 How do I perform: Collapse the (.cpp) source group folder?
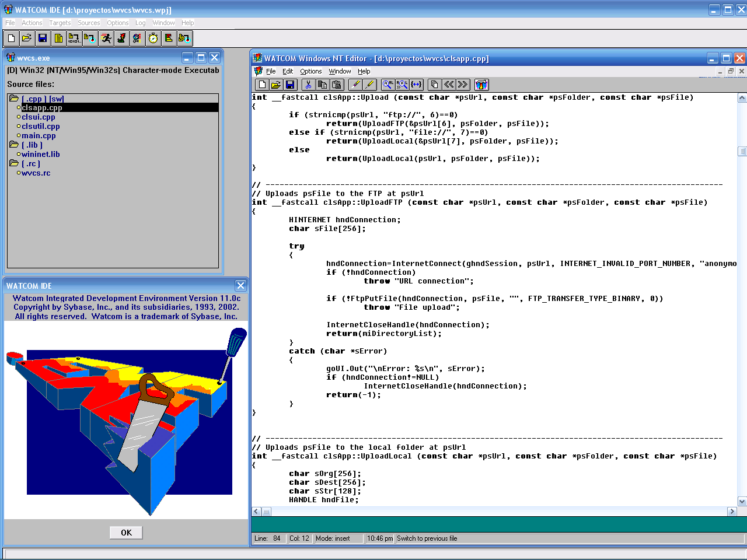14,99
